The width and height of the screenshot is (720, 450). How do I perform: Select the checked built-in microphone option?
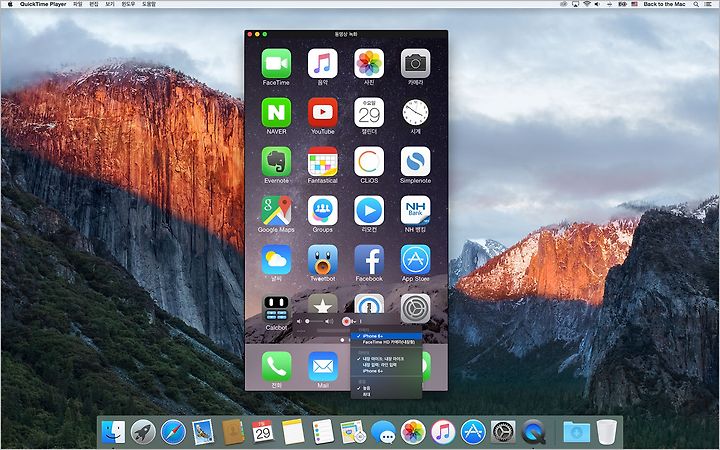point(386,359)
